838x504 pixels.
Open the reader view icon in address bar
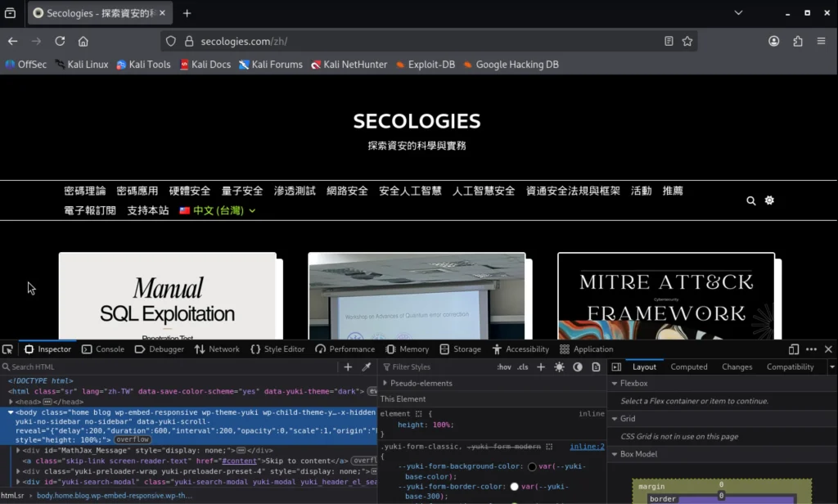tap(669, 41)
